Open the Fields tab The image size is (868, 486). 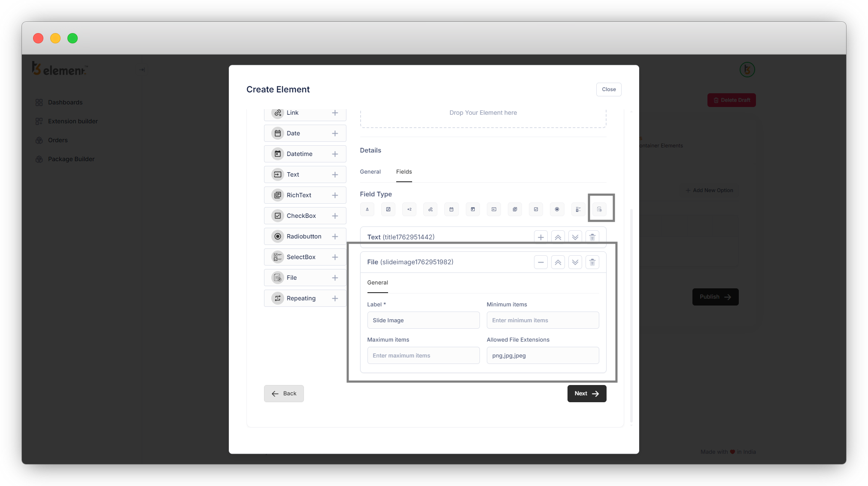(404, 172)
